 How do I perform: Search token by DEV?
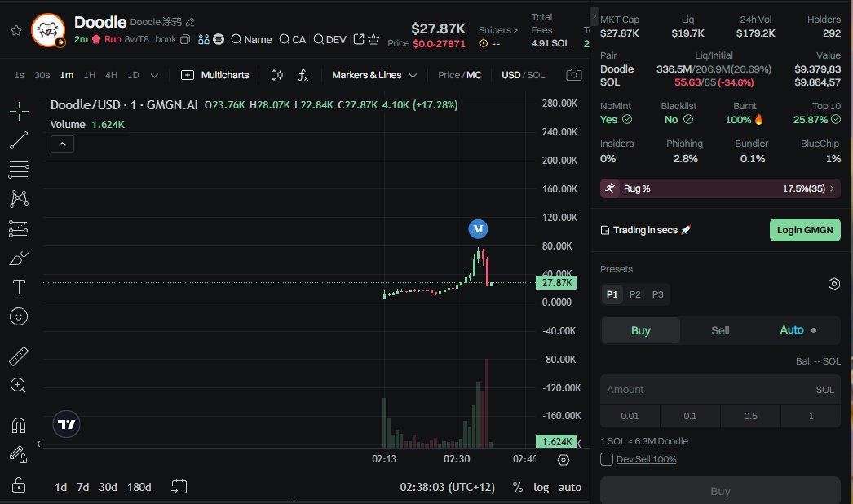(329, 39)
